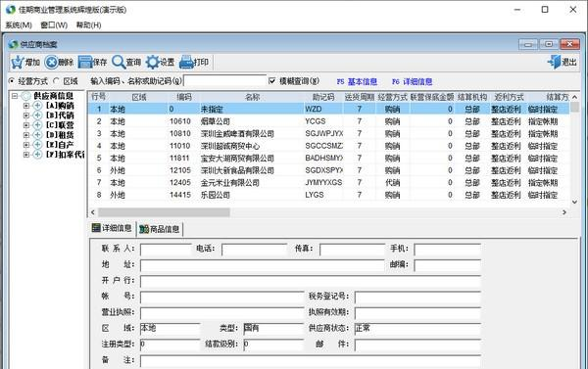Screen dimensions: 588x369
Task: Click the 供应商信息 root node icon
Action: click(x=26, y=96)
